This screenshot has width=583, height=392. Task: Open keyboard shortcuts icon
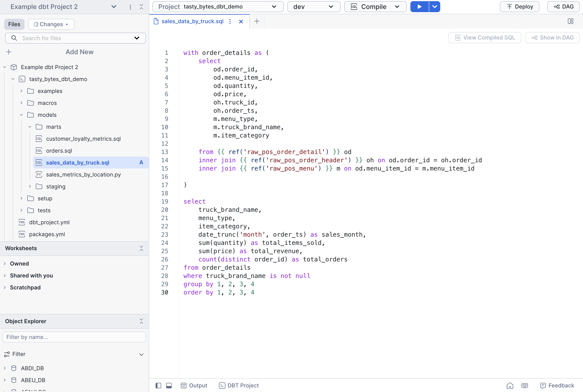[525, 386]
